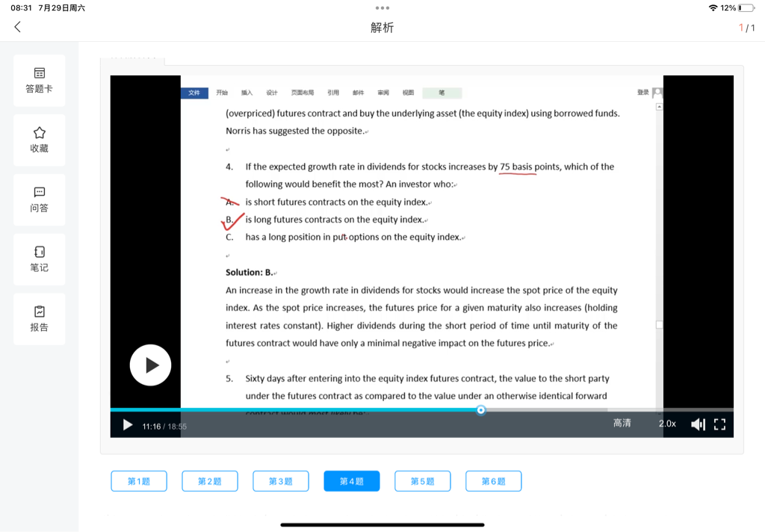This screenshot has width=765, height=532.
Task: Open the 答题卡 answer sheet
Action: point(40,80)
